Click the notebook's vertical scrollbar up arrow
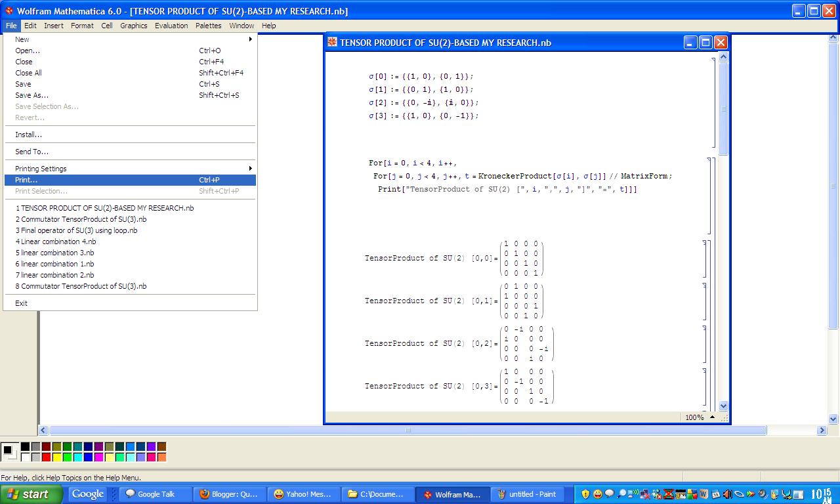Screen dimensions: 840x504 click(x=724, y=58)
